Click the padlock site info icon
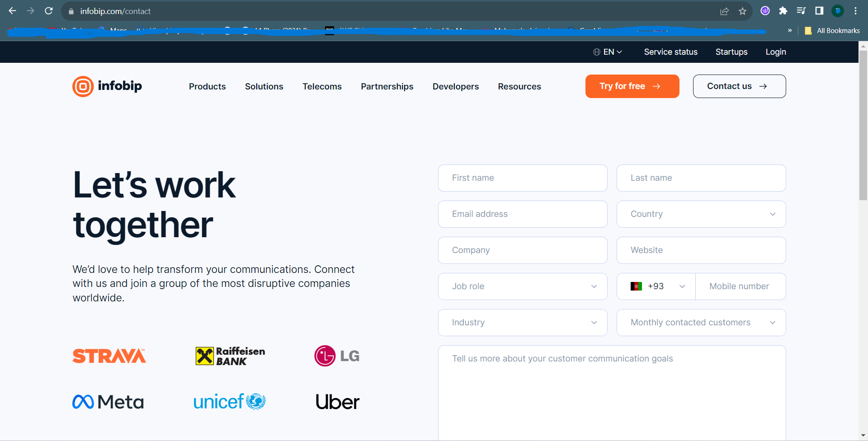Screen dimensions: 868x441 pyautogui.click(x=71, y=11)
